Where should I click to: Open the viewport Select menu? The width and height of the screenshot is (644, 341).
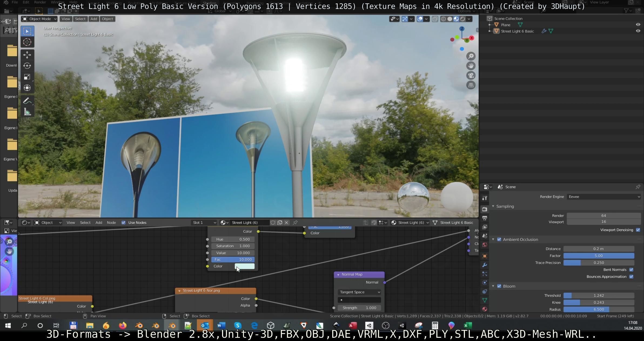pyautogui.click(x=80, y=19)
